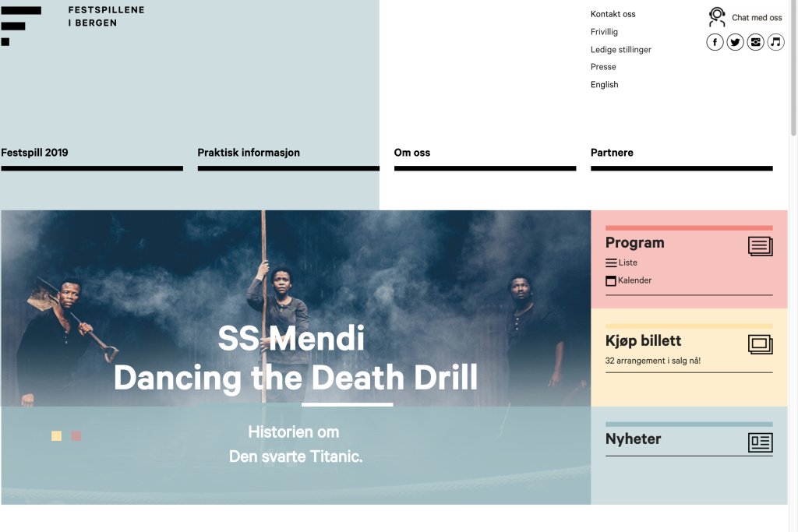Screen dimensions: 798x532
Task: Click the Nyheter newspaper icon
Action: (760, 442)
